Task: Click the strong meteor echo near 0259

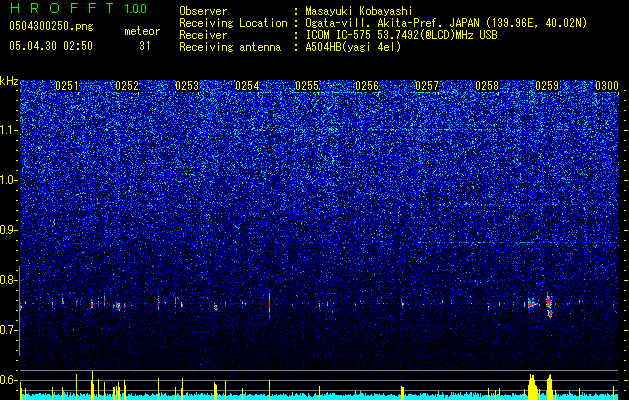Action: 549,305
